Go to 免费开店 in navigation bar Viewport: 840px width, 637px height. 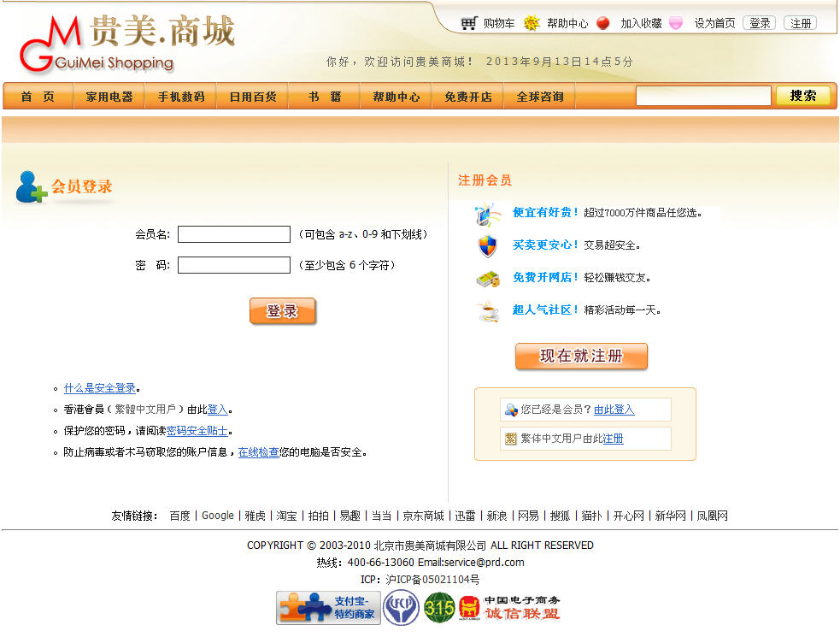click(x=467, y=97)
